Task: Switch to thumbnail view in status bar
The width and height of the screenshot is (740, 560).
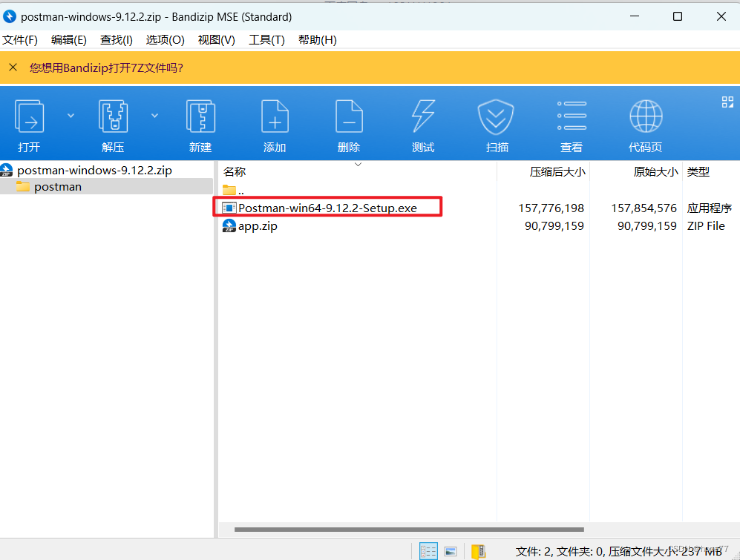Action: pos(451,551)
